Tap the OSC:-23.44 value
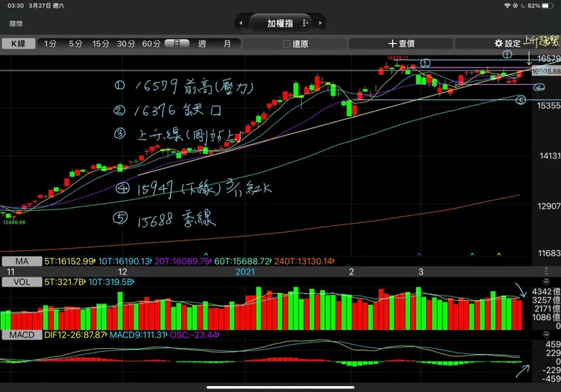This screenshot has width=561, height=392. 195,335
